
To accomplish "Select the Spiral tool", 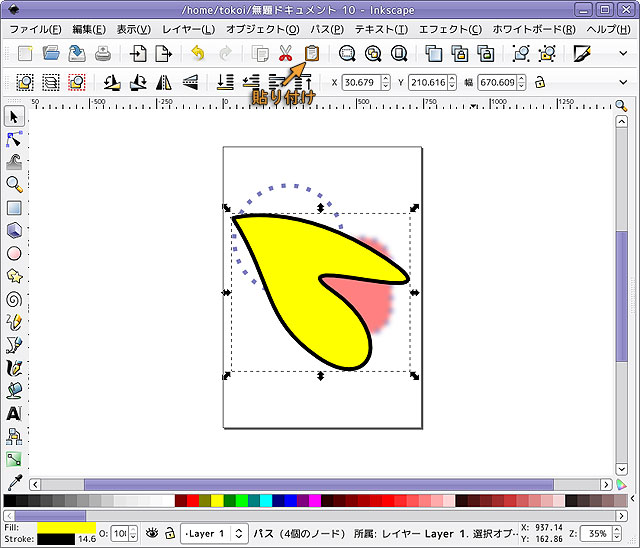I will click(14, 298).
